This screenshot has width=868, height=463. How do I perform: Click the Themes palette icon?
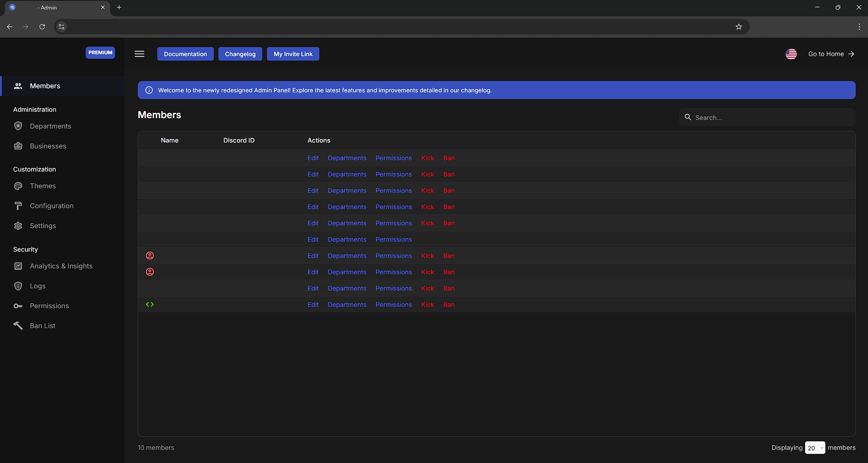[18, 186]
